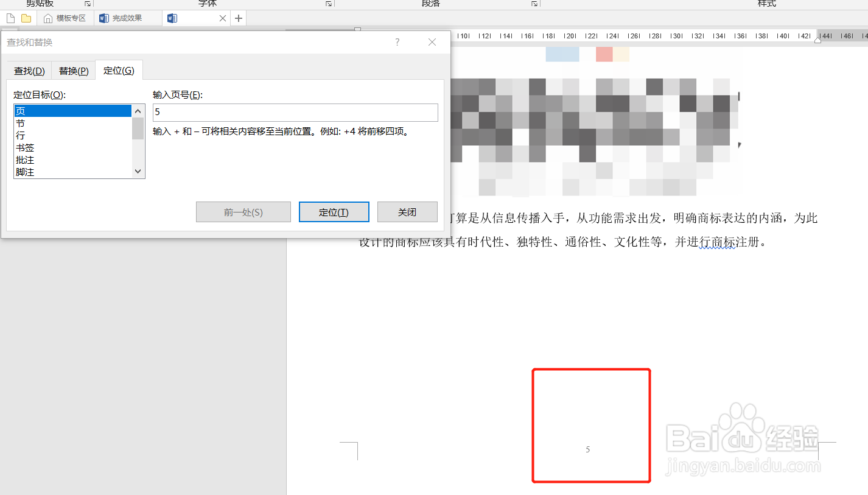868x495 pixels.
Task: Click the down arrow on the list scrollbar
Action: pos(138,171)
